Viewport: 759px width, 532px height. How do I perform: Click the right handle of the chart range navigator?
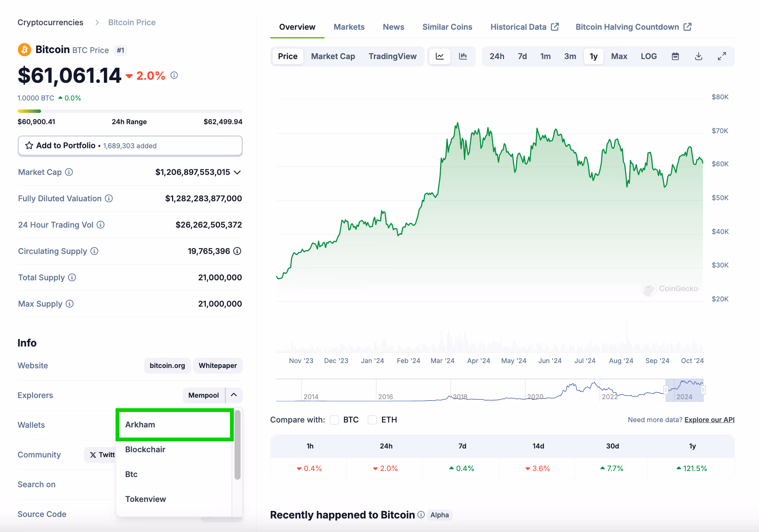click(x=703, y=390)
